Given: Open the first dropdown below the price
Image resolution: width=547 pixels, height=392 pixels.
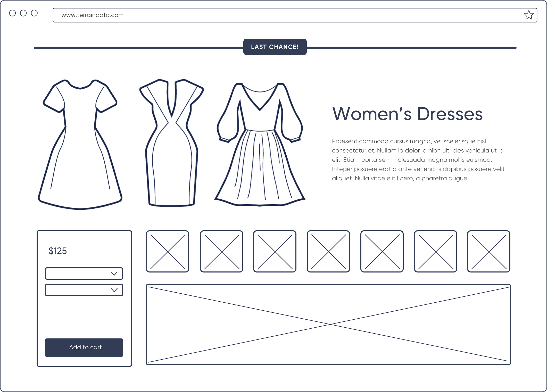Looking at the screenshot, I should tap(84, 274).
